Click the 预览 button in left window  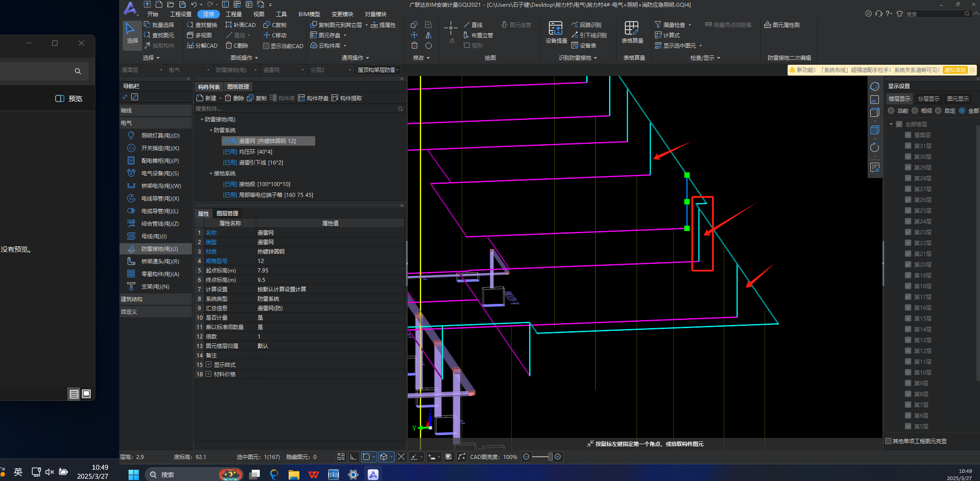point(69,98)
